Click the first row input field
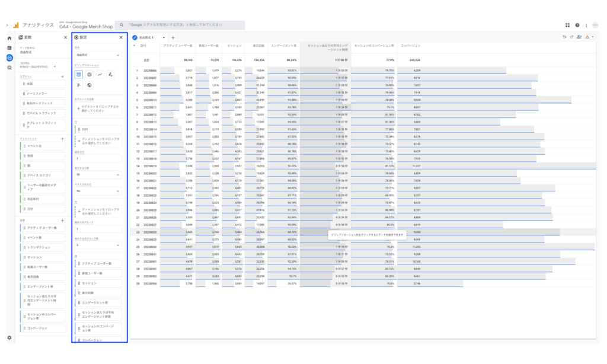 click(98, 158)
